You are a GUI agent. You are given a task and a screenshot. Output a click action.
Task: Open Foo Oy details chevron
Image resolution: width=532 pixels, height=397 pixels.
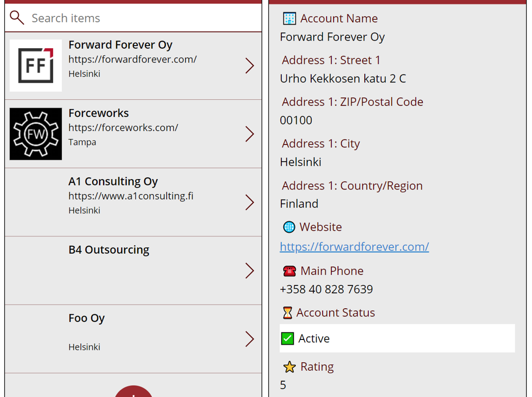(250, 339)
